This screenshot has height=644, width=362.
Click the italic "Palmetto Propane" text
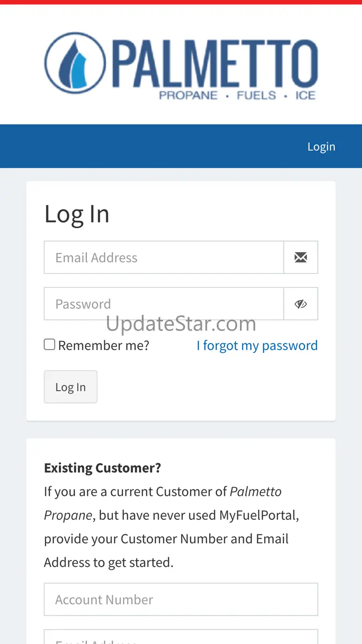[255, 491]
